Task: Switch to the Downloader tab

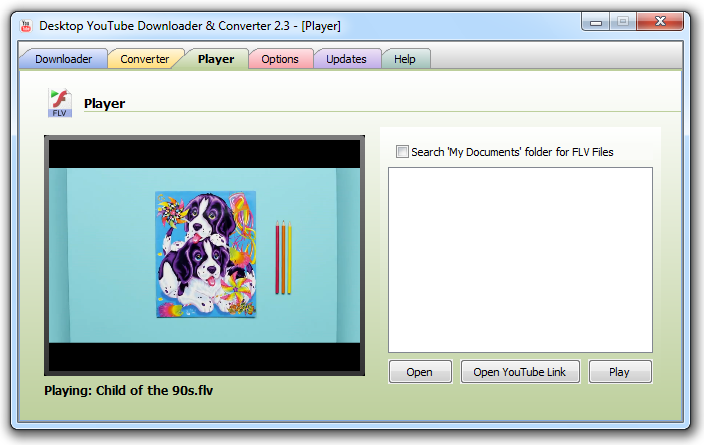Action: 63,59
